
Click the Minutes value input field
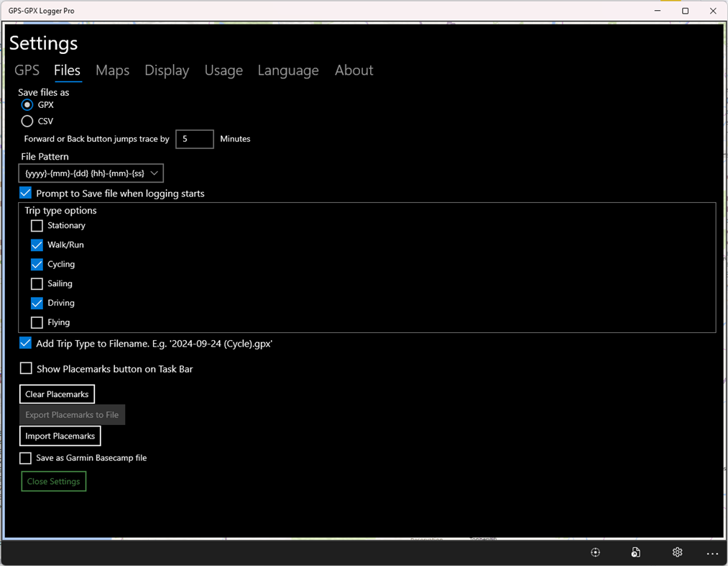point(194,139)
